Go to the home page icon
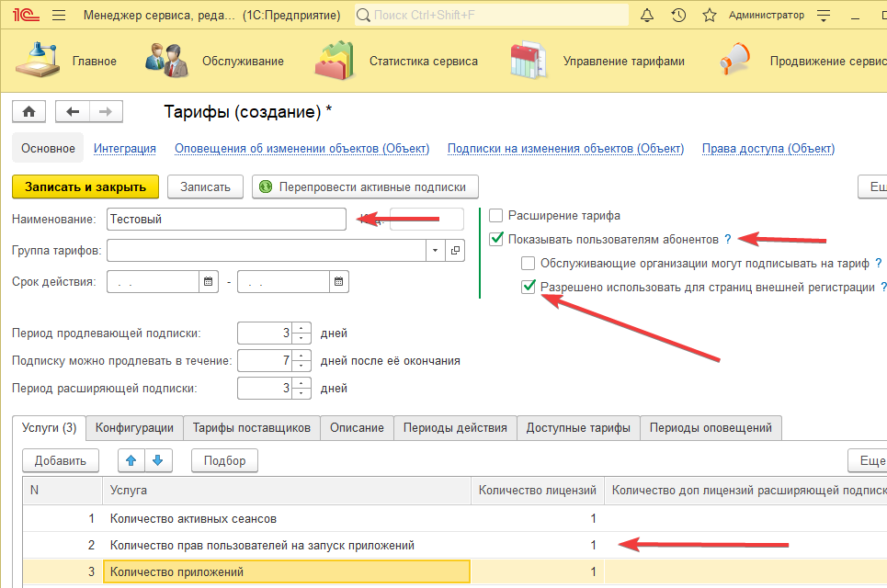The image size is (887, 588). [x=28, y=112]
